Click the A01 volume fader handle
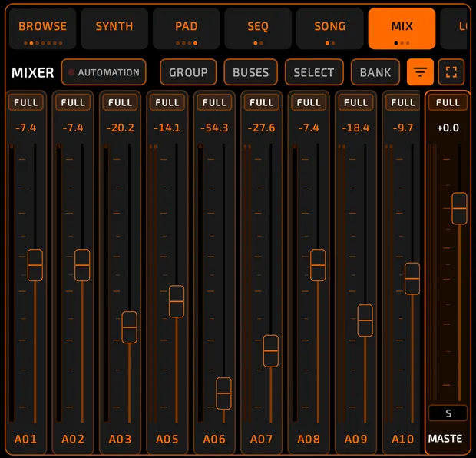Screen dimensions: 476x458 (35, 265)
